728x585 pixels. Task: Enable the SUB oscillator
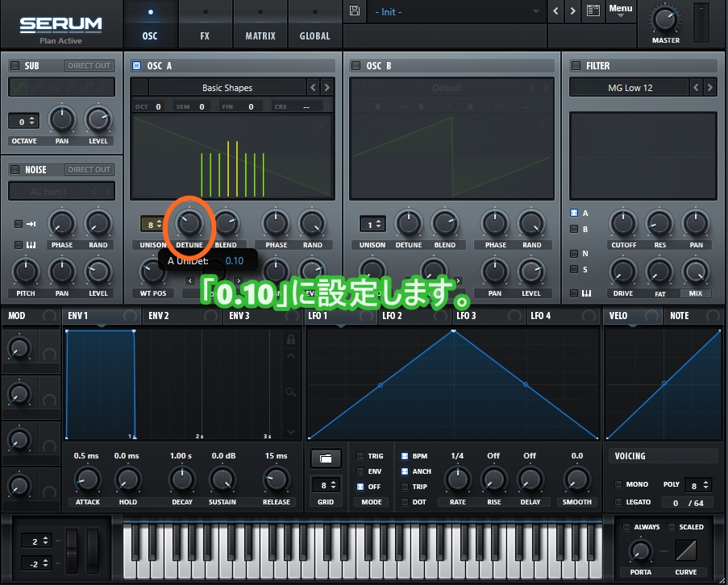(x=15, y=65)
